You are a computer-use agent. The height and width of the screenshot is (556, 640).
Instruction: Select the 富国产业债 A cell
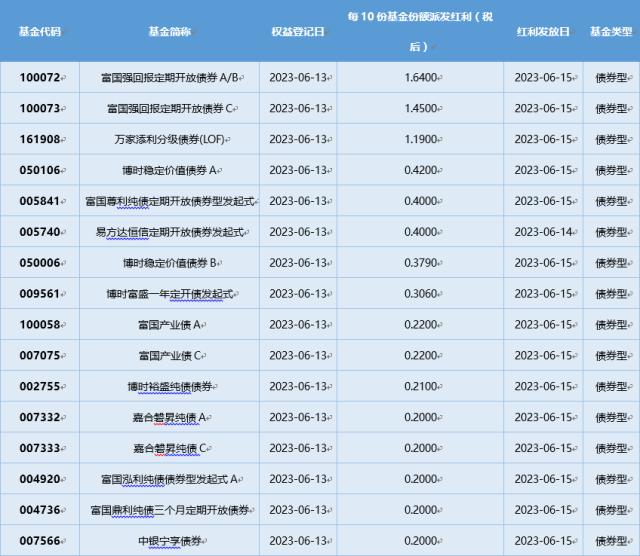click(x=168, y=325)
